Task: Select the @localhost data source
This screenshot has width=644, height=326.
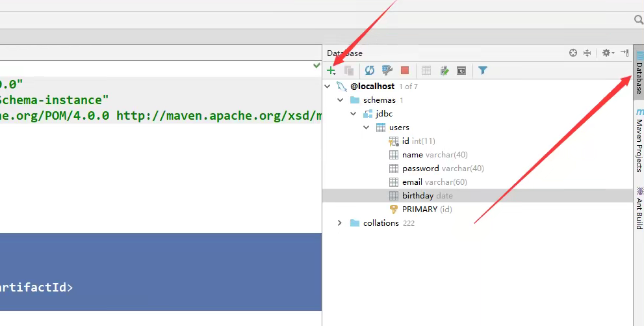Action: point(372,87)
